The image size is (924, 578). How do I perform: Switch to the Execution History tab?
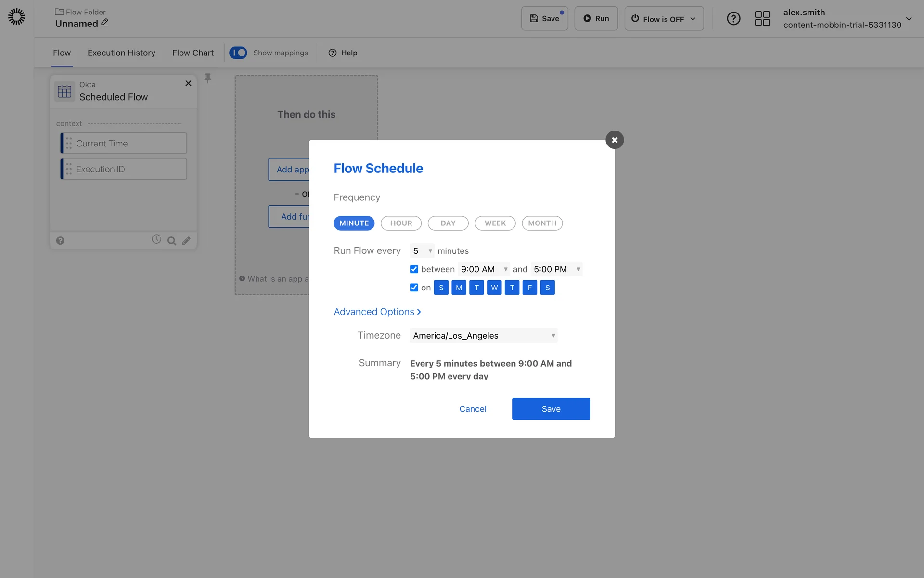pos(121,53)
